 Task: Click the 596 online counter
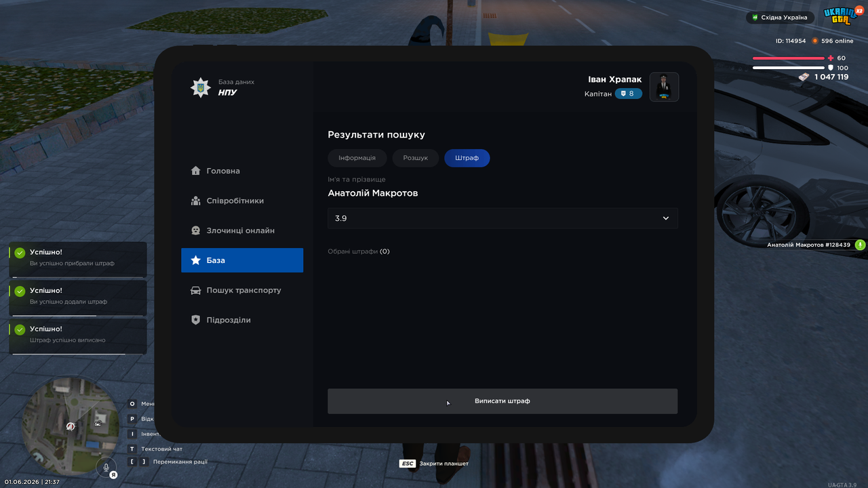point(833,41)
